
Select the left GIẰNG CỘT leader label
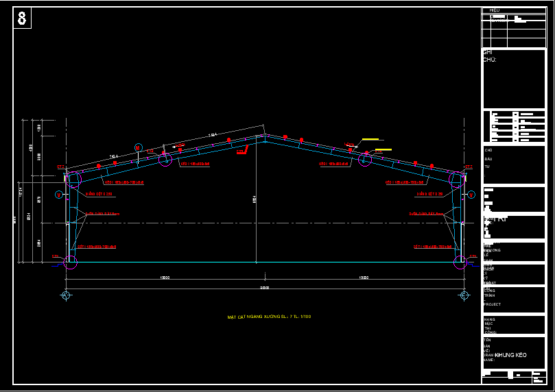(99, 194)
